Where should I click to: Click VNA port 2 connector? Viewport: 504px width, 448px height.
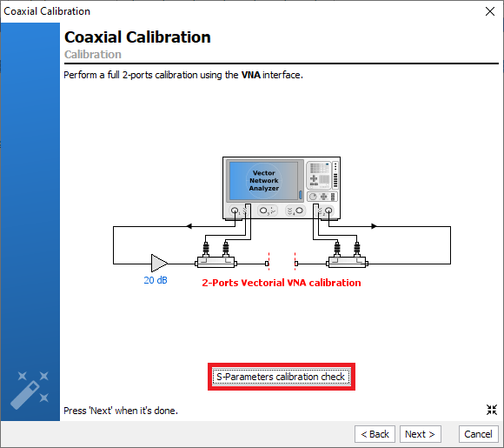click(x=328, y=211)
